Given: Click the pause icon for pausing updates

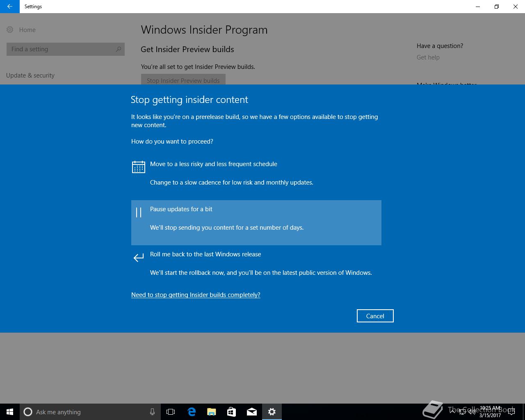Looking at the screenshot, I should click(139, 212).
